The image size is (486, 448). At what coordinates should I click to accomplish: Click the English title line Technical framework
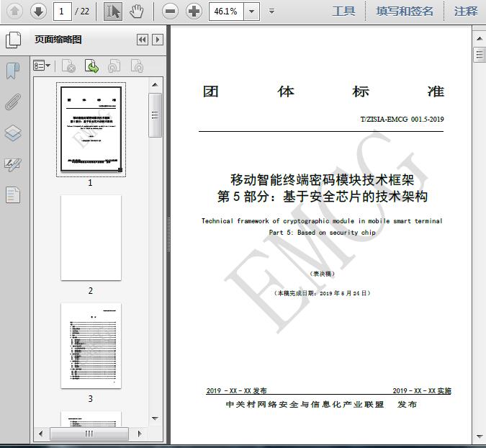[322, 220]
